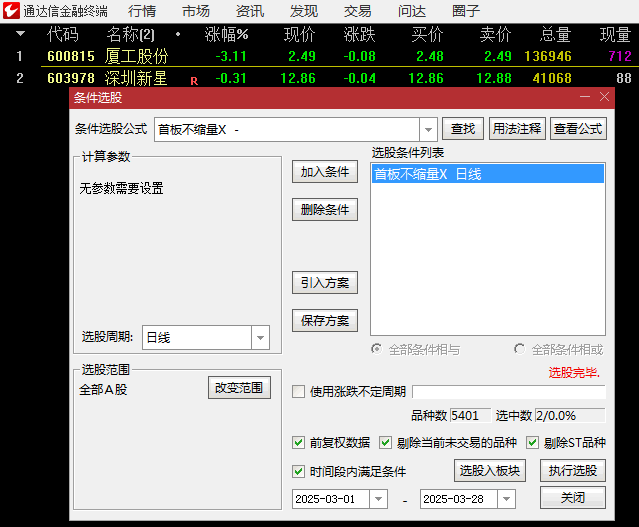Enable 使用涨跌不定周期 checkbox
The height and width of the screenshot is (527, 639).
298,392
